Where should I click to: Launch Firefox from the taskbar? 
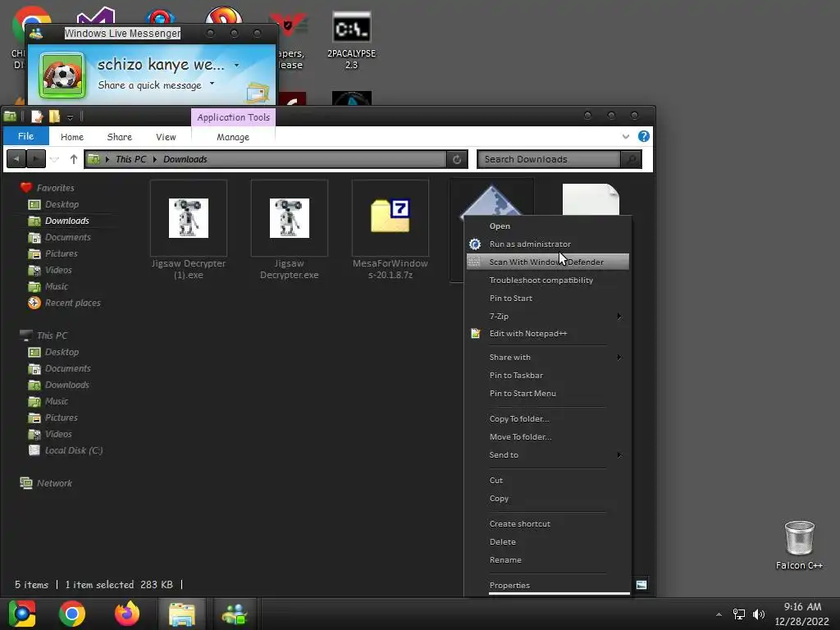[127, 614]
